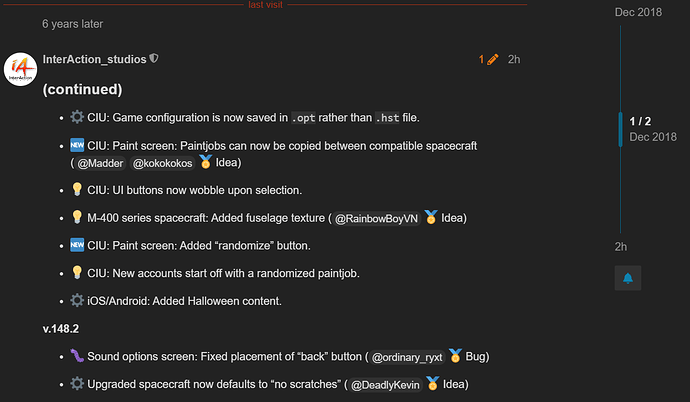The width and height of the screenshot is (690, 402).
Task: Open the @Madder mention
Action: point(101,163)
